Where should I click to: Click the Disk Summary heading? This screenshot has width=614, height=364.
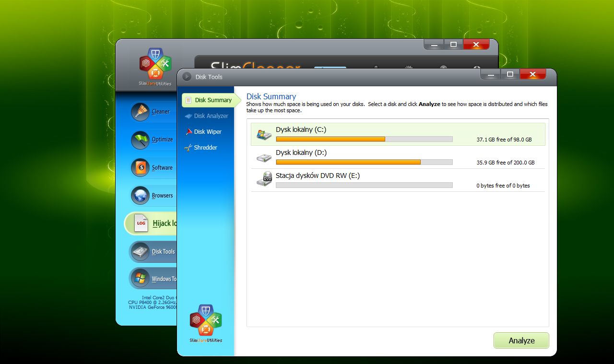click(271, 96)
